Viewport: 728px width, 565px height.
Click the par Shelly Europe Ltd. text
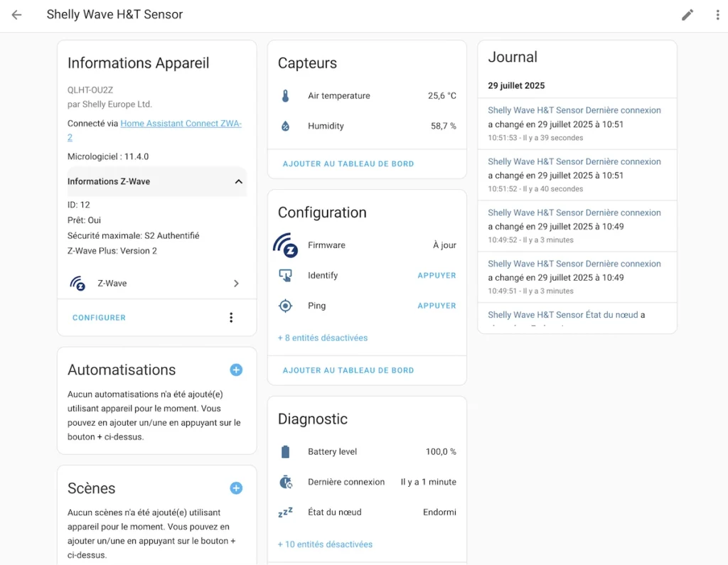coord(109,104)
